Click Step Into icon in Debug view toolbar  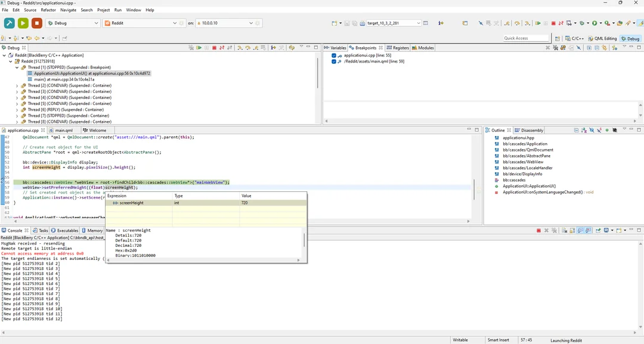tap(240, 48)
